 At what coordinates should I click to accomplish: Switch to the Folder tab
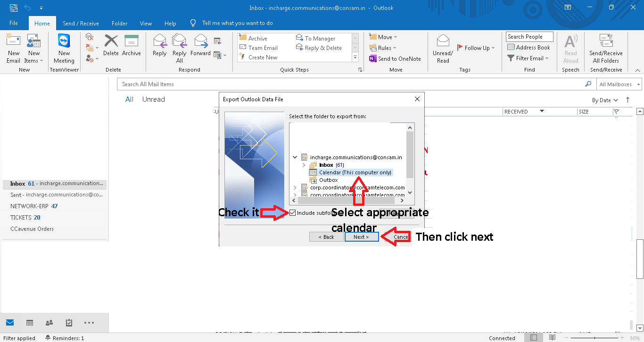tap(120, 23)
